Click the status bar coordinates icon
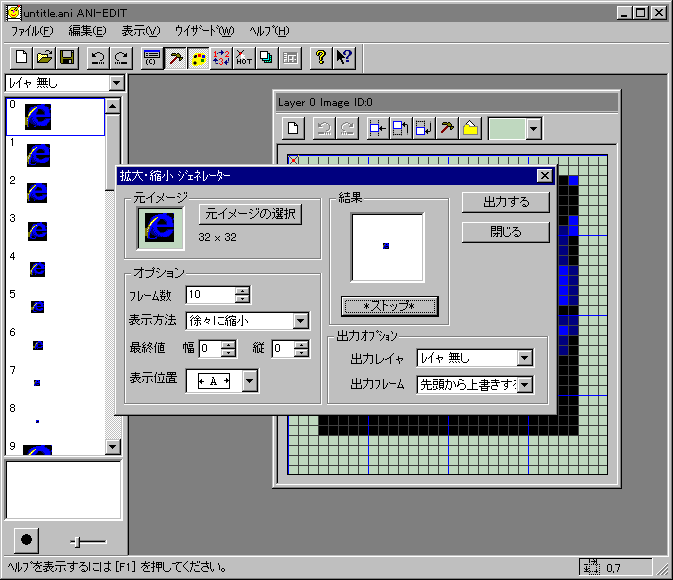This screenshot has height=580, width=673. pyautogui.click(x=591, y=568)
